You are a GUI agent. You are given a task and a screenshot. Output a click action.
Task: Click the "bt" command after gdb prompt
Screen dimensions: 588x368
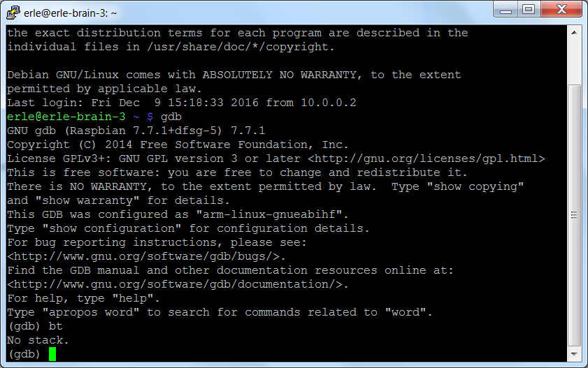[55, 326]
